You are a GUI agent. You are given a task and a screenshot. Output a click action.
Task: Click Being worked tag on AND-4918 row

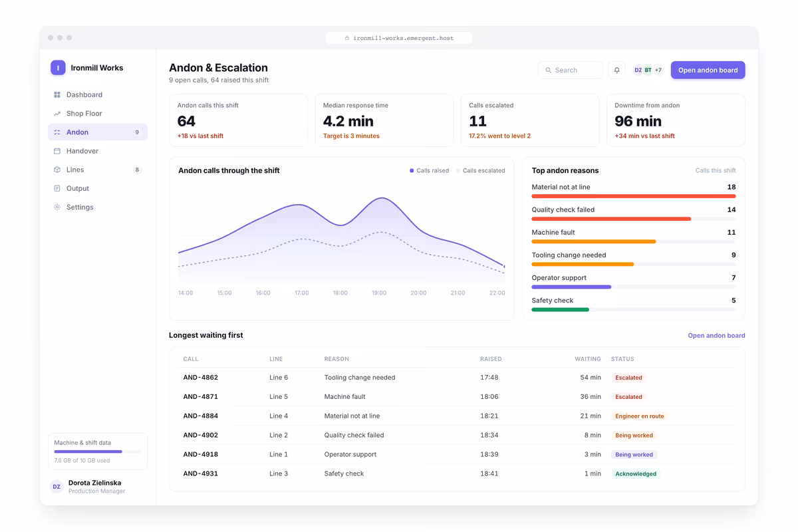coord(634,455)
